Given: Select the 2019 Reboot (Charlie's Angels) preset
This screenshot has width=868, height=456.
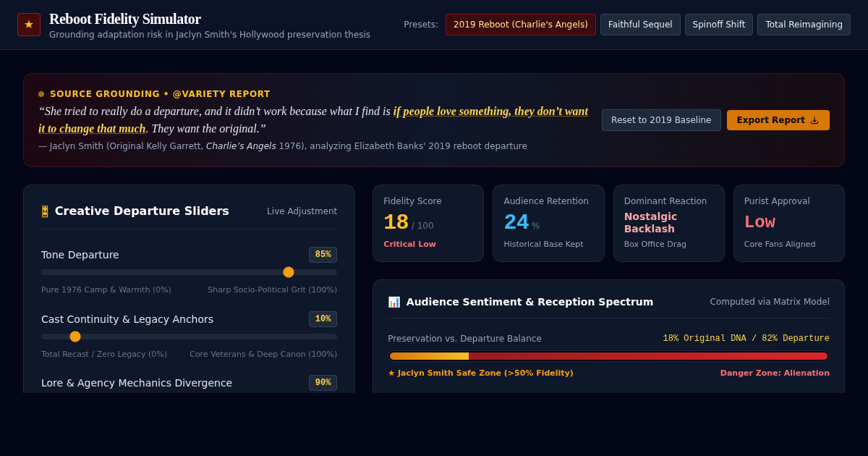Looking at the screenshot, I should [x=521, y=25].
